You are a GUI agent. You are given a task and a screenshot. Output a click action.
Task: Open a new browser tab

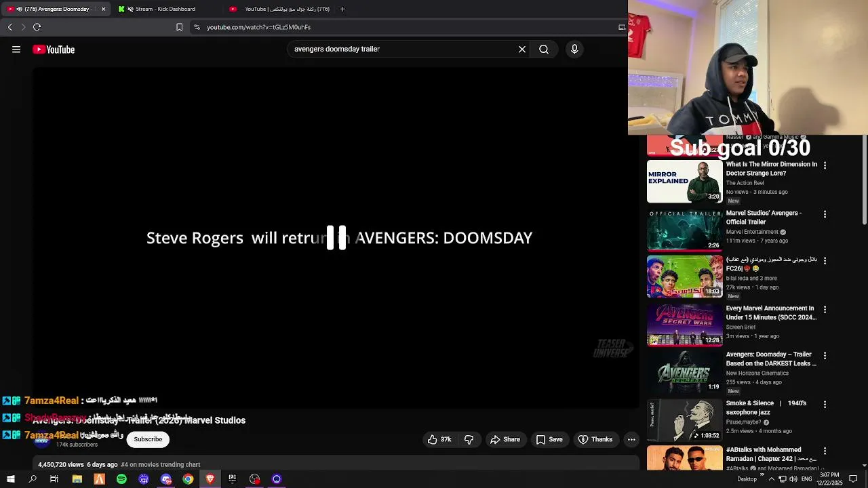342,9
